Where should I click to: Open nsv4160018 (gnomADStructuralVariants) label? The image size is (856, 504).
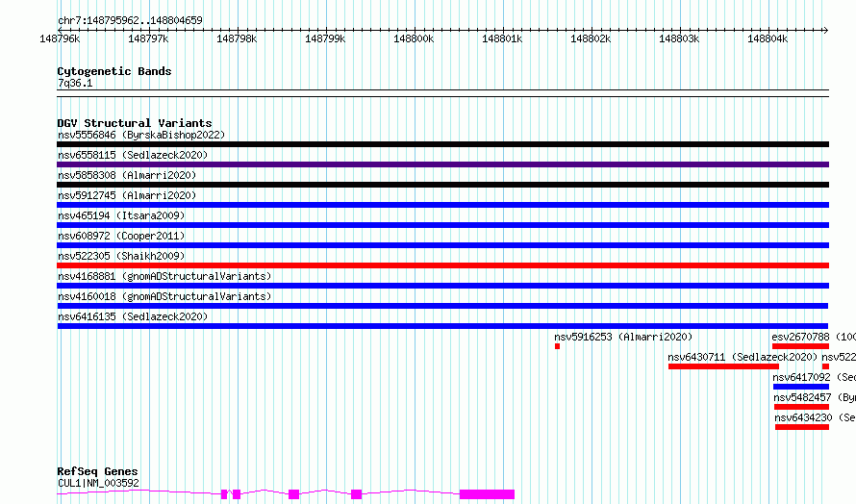pyautogui.click(x=164, y=296)
